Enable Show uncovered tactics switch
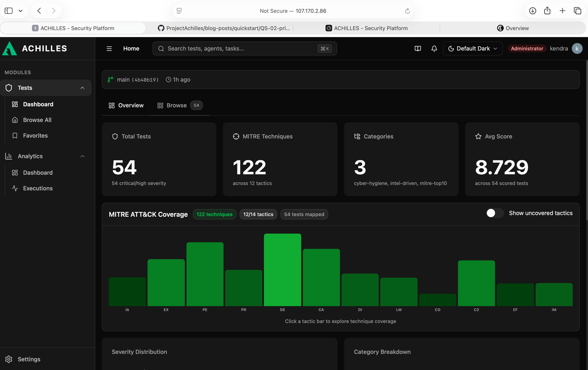Screen dimensions: 588x370 click(x=495, y=213)
